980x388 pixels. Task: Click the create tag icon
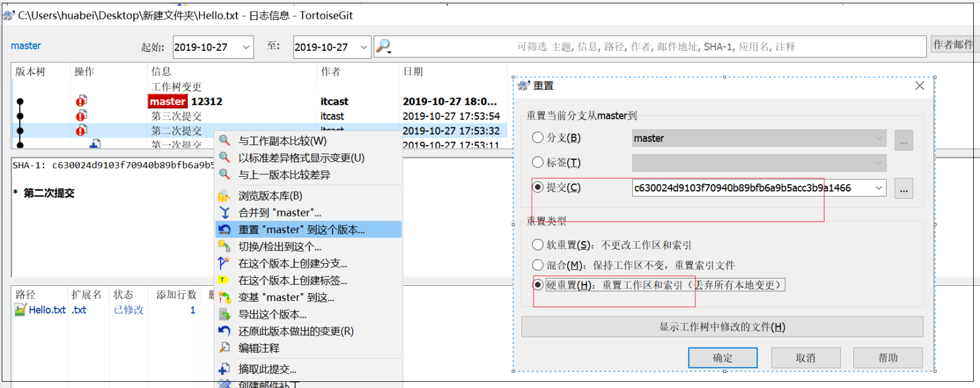tap(225, 280)
